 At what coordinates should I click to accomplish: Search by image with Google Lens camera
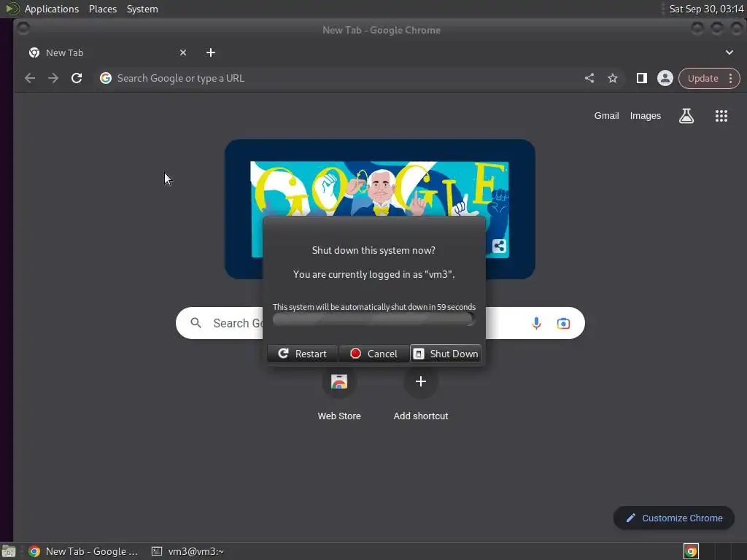(x=563, y=323)
